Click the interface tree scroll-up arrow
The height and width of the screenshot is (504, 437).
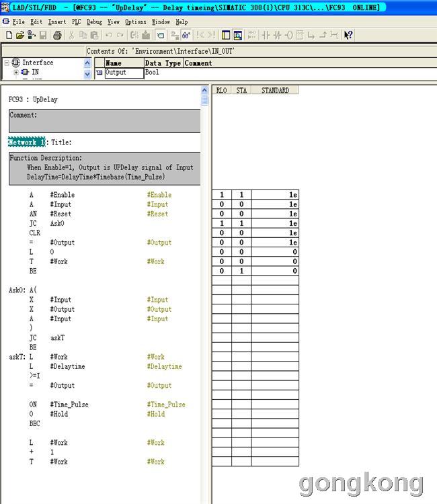[x=87, y=62]
